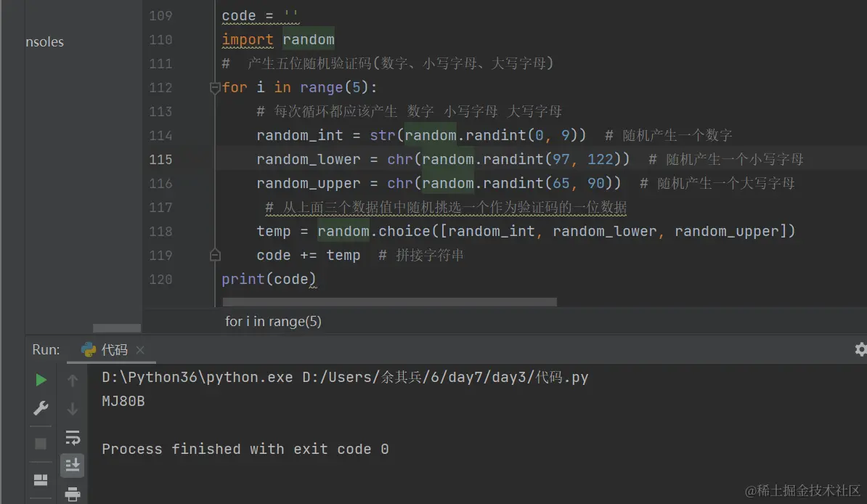The width and height of the screenshot is (867, 504).
Task: Click comment on line 113
Action: [x=409, y=112]
